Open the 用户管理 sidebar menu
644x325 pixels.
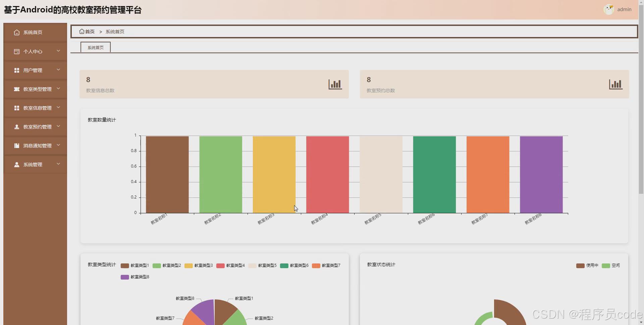tap(35, 70)
